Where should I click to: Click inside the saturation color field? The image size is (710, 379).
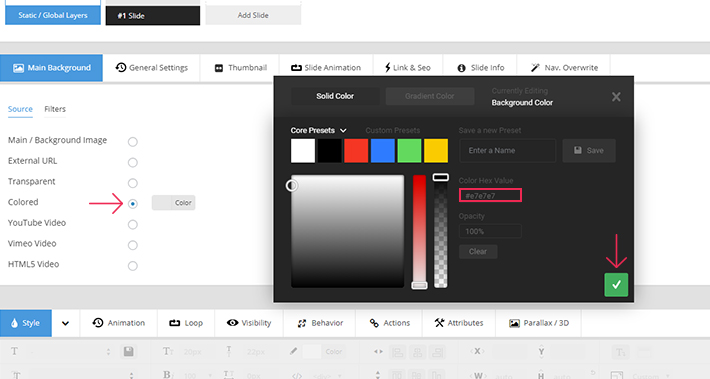coord(347,231)
